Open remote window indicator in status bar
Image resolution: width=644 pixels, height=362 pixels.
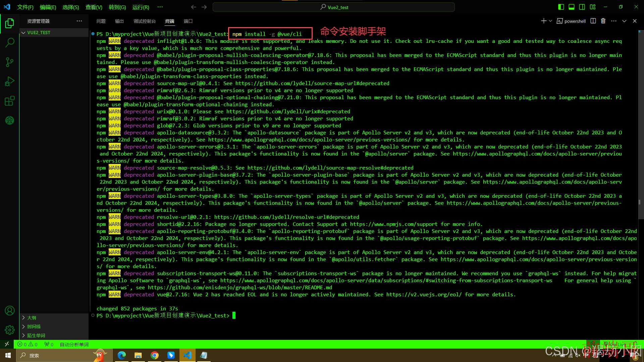click(x=7, y=344)
